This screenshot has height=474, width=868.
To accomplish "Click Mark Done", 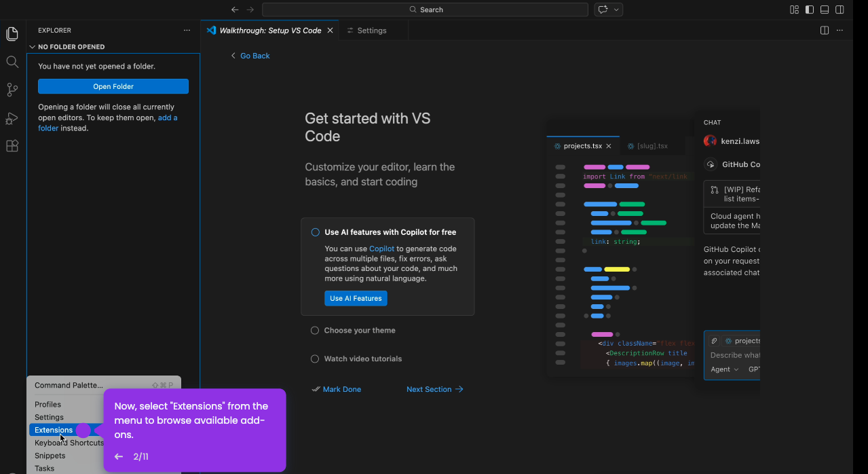I will (x=336, y=389).
